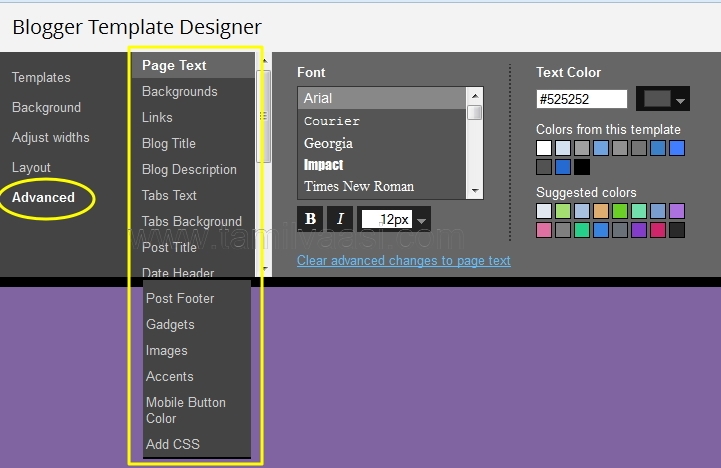Click the font list scroll-up arrow
This screenshot has width=721, height=468.
475,96
